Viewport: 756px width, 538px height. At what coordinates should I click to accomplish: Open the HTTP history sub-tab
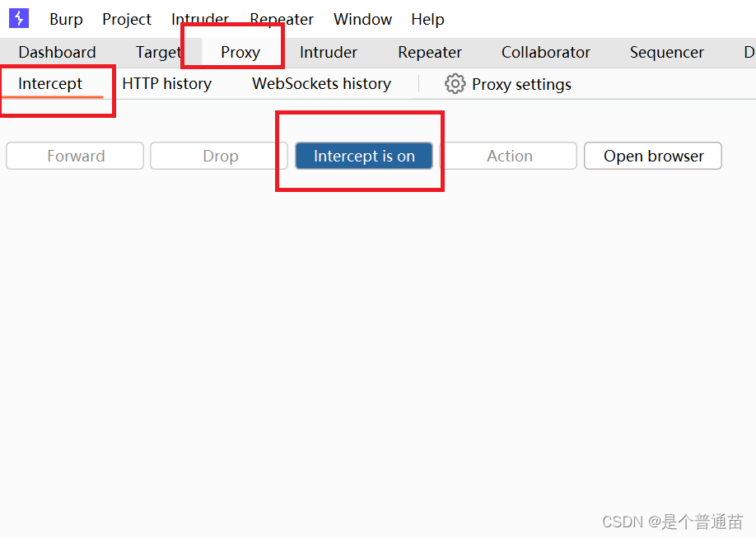click(x=167, y=83)
